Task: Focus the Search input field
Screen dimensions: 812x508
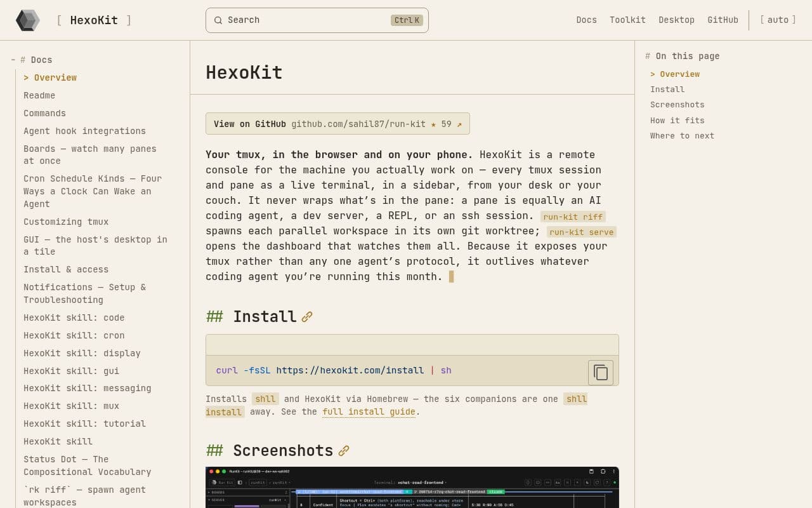Action: click(317, 20)
